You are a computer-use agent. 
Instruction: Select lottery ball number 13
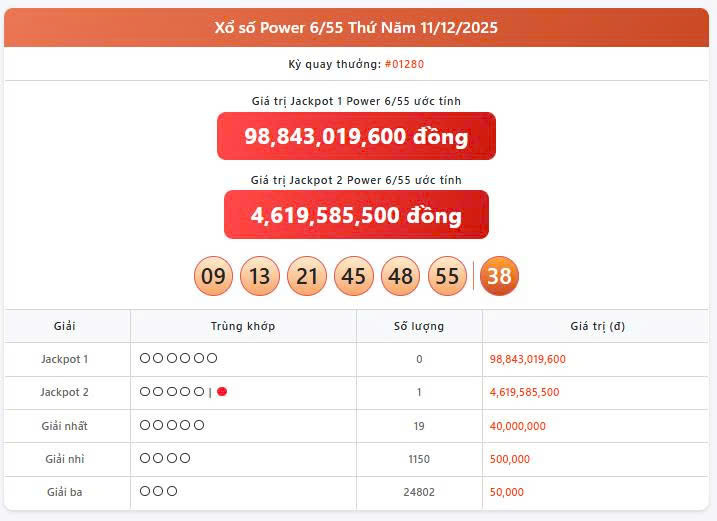pyautogui.click(x=260, y=276)
